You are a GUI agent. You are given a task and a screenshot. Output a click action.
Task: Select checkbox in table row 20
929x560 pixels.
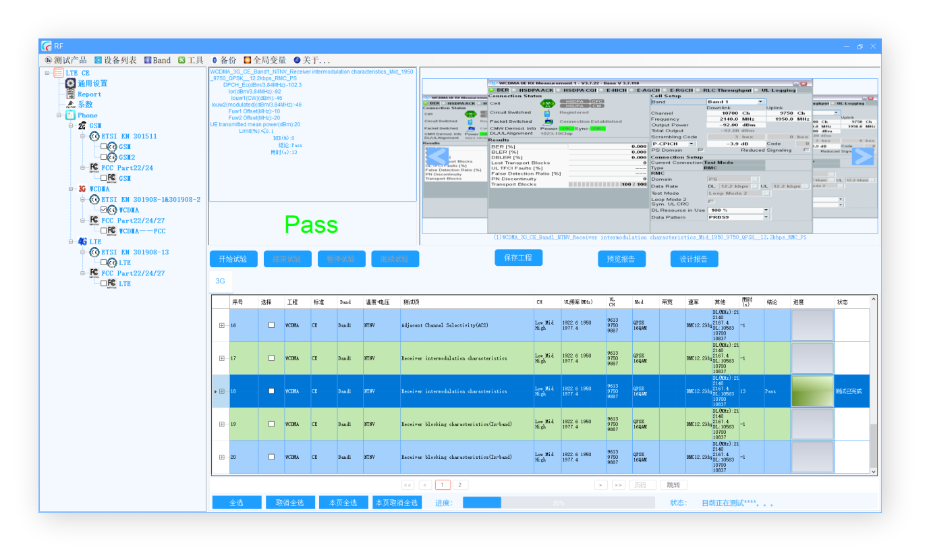tap(272, 457)
